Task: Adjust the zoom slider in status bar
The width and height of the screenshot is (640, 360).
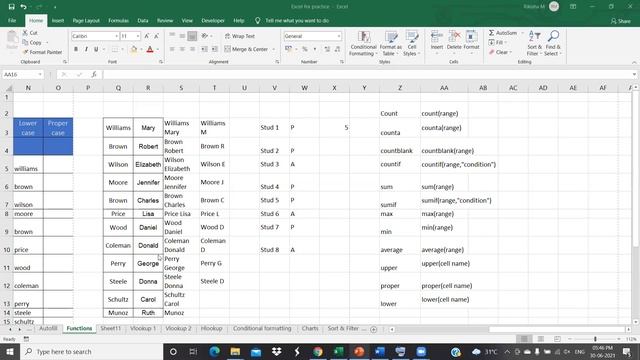Action: click(595, 339)
